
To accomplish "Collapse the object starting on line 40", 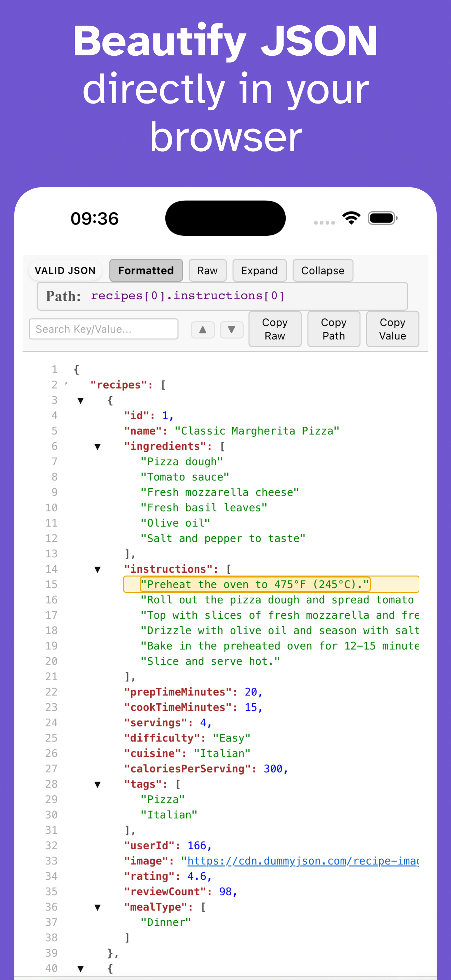I will [x=81, y=969].
